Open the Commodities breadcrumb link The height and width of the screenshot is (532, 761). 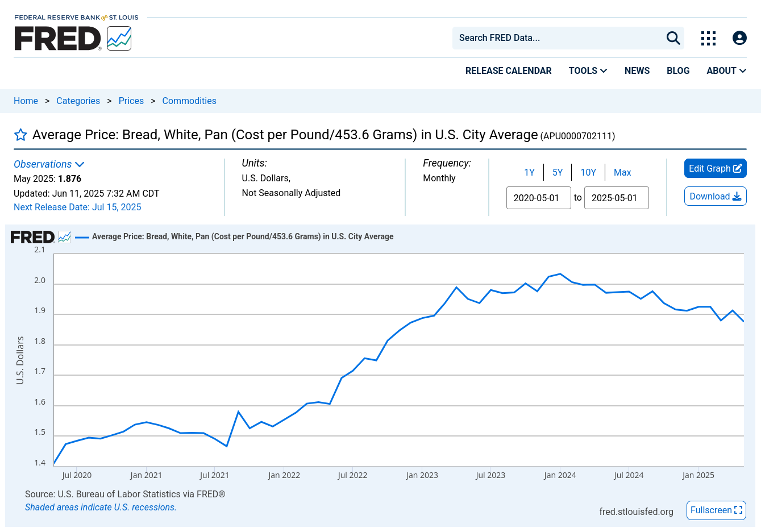click(189, 101)
